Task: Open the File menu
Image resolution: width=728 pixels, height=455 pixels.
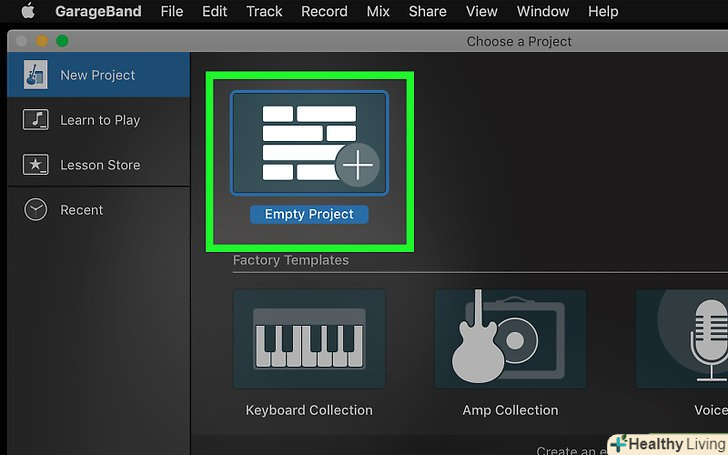Action: pos(172,11)
